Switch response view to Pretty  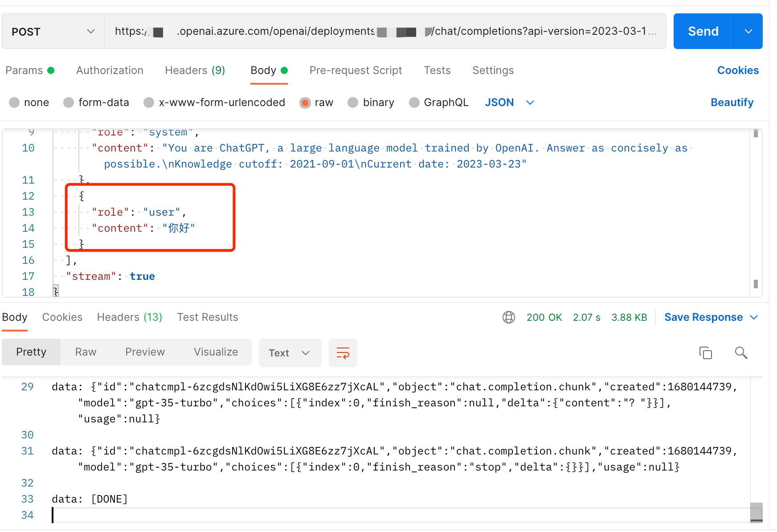(x=31, y=352)
